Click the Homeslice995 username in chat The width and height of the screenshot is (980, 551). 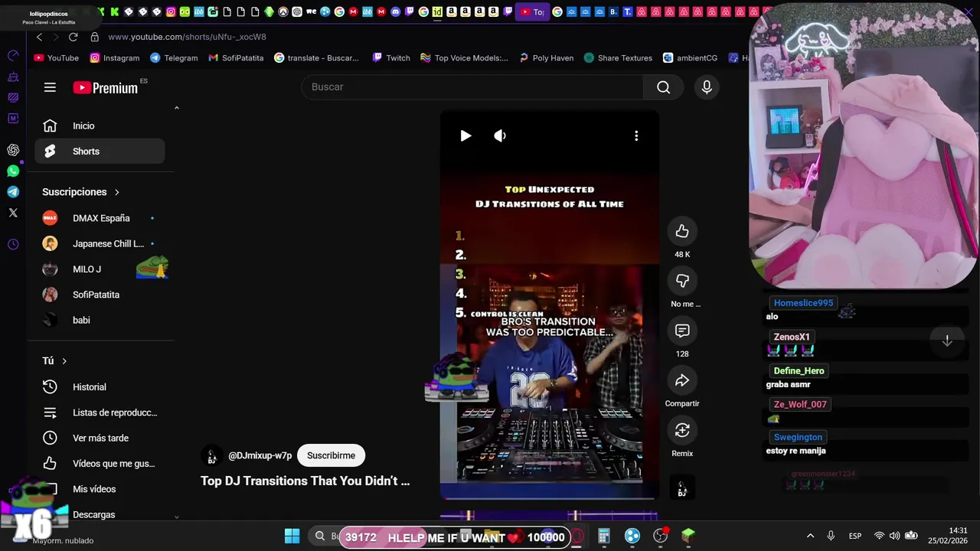pos(803,303)
